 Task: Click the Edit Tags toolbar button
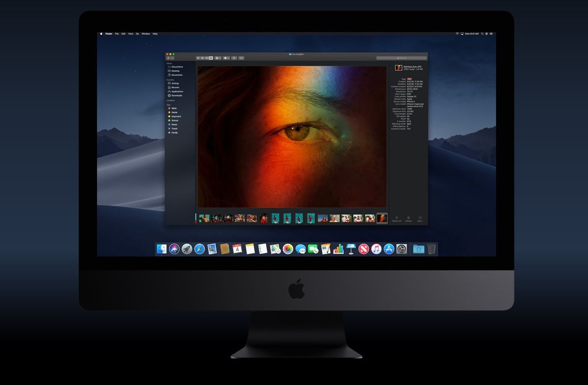pos(241,58)
